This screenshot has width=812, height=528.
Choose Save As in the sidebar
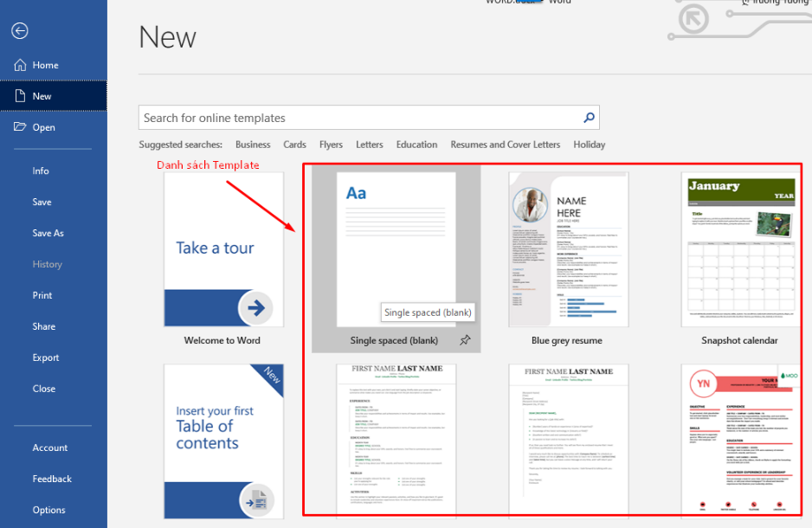[x=48, y=233]
